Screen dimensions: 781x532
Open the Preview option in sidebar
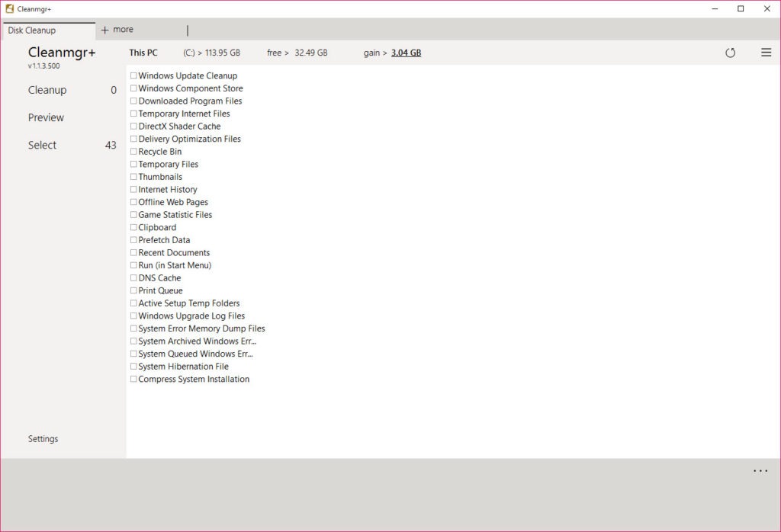[x=46, y=117]
